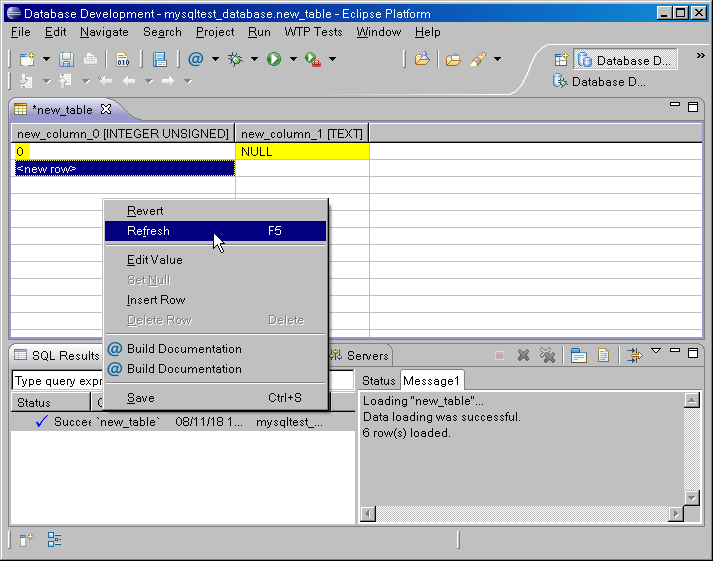Select Refresh in the context menu
This screenshot has height=561, width=713.
148,231
